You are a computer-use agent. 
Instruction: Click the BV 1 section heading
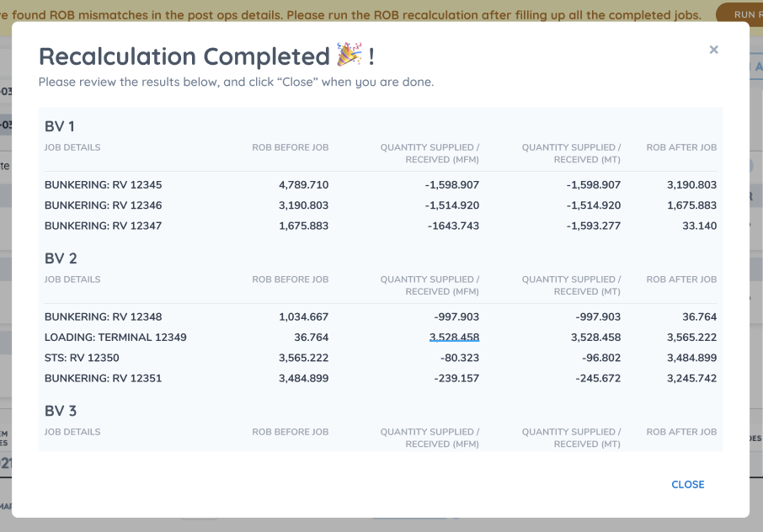[x=60, y=126]
